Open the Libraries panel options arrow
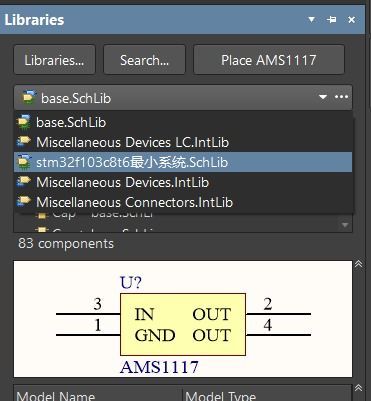The image size is (371, 401). (312, 20)
